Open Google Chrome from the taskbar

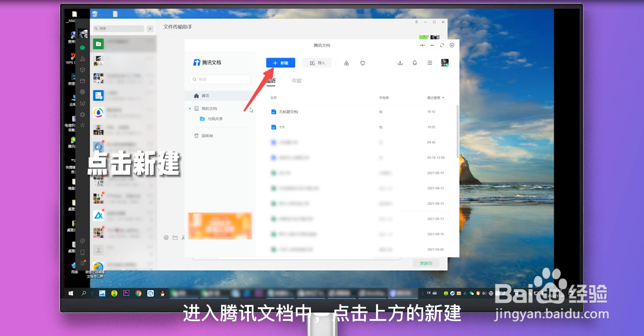click(x=138, y=293)
